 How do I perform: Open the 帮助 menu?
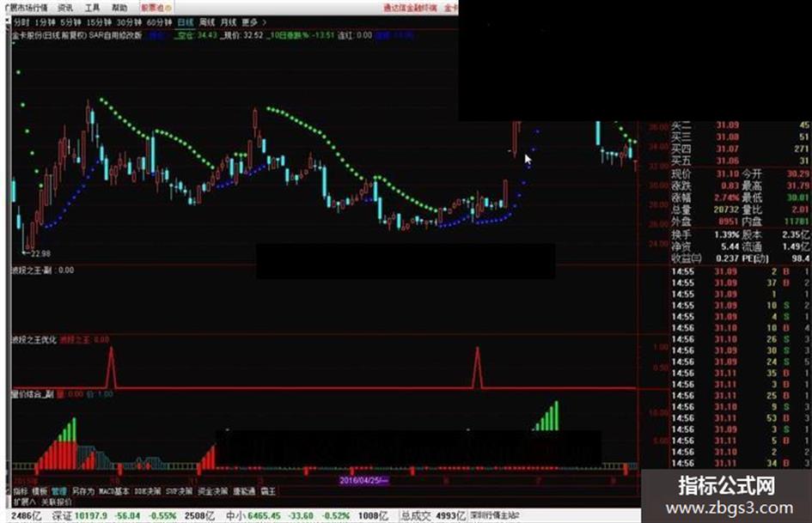click(119, 8)
